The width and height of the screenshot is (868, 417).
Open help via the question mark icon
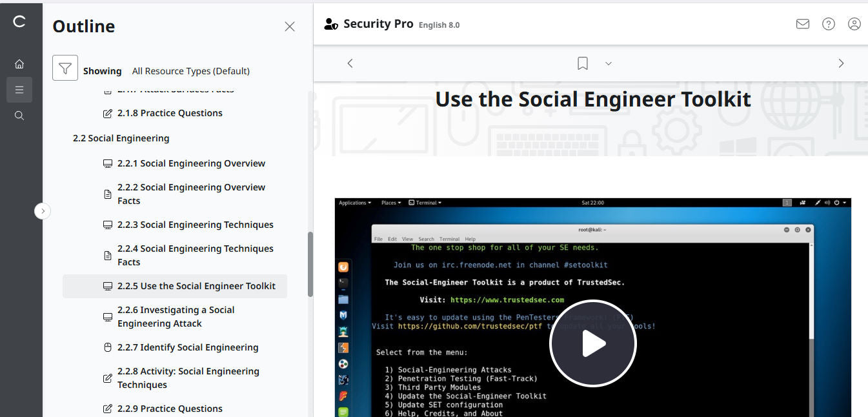[x=828, y=23]
